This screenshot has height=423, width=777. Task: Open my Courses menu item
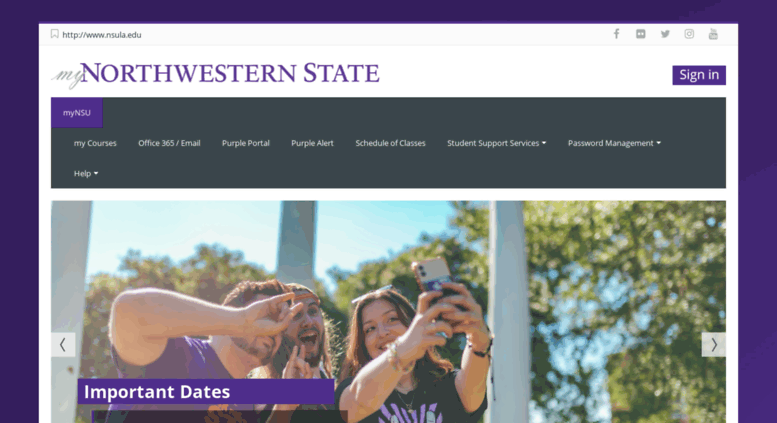95,143
